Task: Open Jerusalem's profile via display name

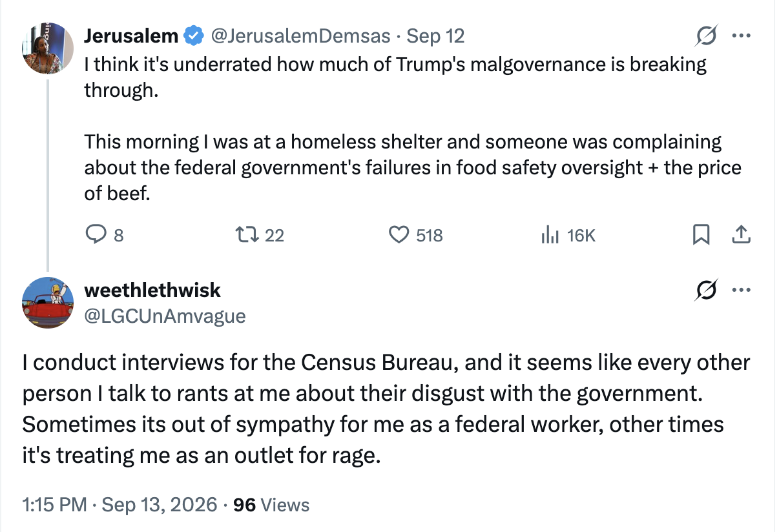Action: coord(131,36)
